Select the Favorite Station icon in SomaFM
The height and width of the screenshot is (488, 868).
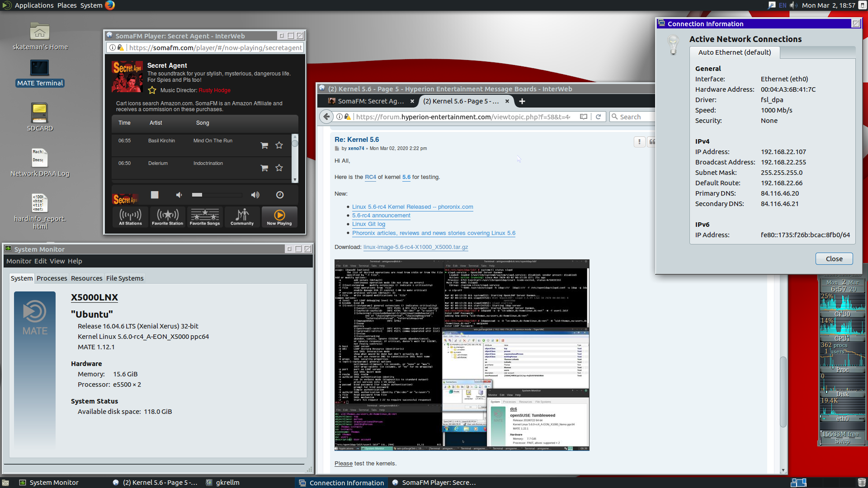click(168, 216)
